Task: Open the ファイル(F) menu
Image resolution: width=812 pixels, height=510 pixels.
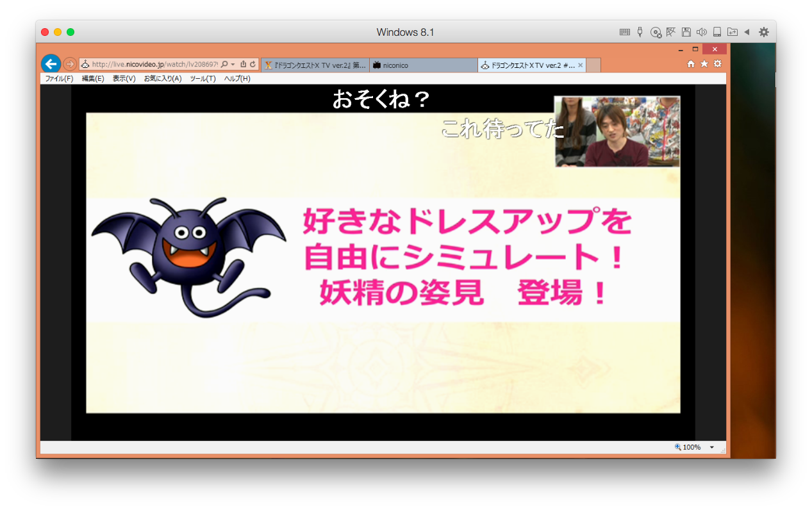Action: pyautogui.click(x=59, y=79)
